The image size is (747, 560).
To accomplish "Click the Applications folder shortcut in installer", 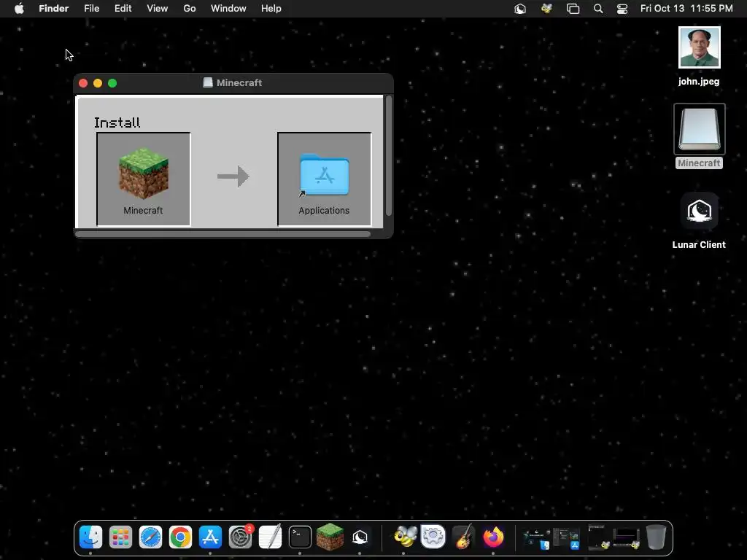I will [324, 175].
